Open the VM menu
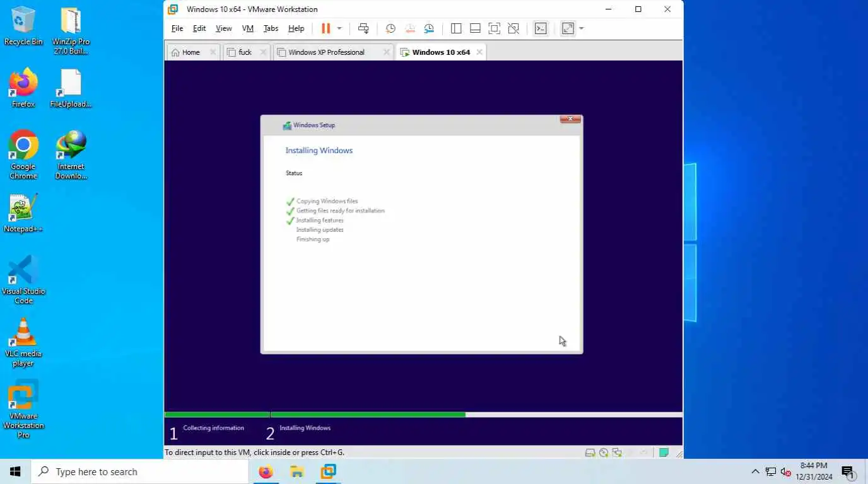 248,28
